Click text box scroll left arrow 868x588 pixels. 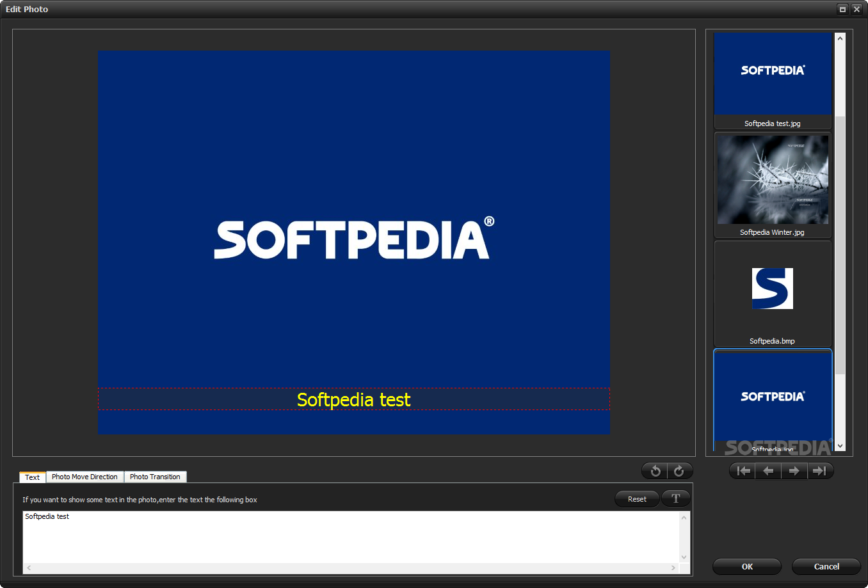tap(29, 568)
